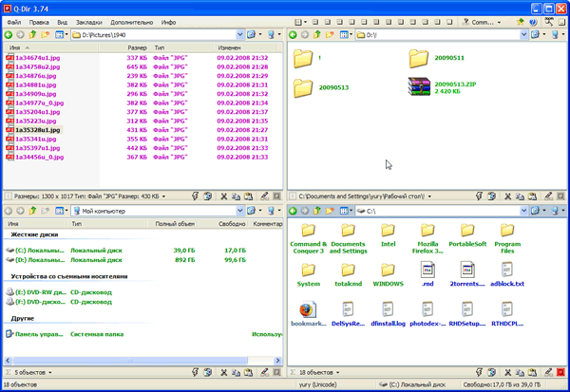Click the back arrow in the D:\Pictures\1940 pane

(x=9, y=35)
